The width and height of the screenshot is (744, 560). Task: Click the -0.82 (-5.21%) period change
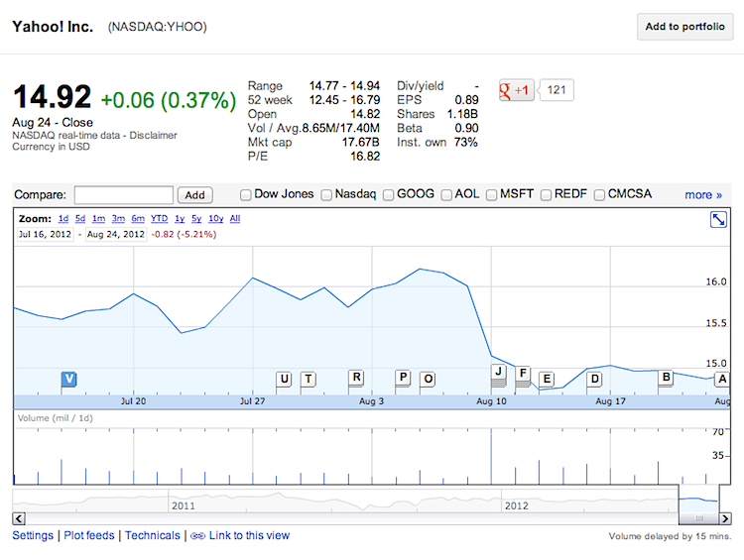(x=184, y=234)
